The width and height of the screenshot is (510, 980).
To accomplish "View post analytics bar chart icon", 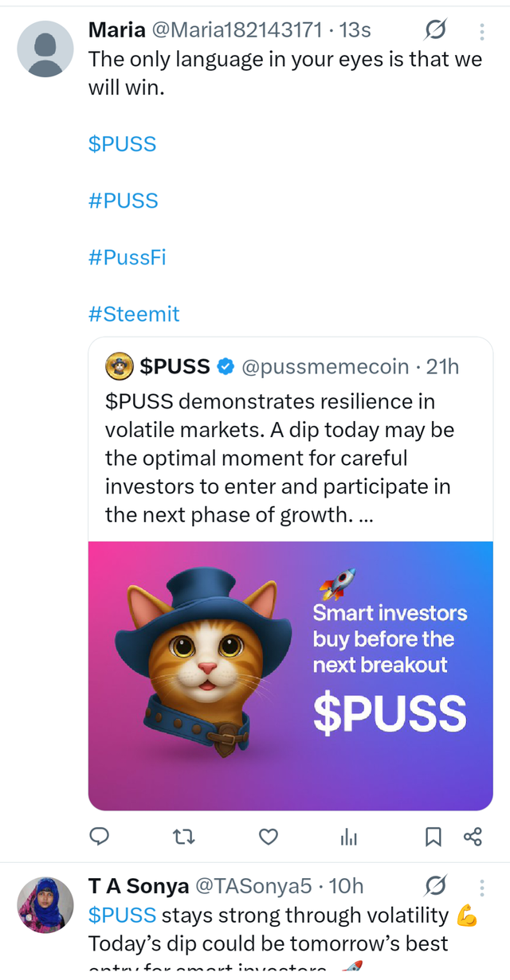I will tap(349, 836).
